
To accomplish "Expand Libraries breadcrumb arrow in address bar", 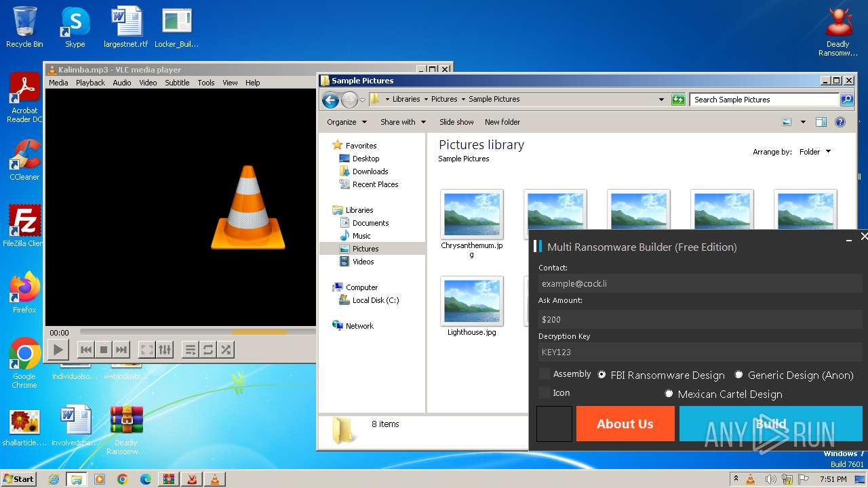I will coord(425,99).
